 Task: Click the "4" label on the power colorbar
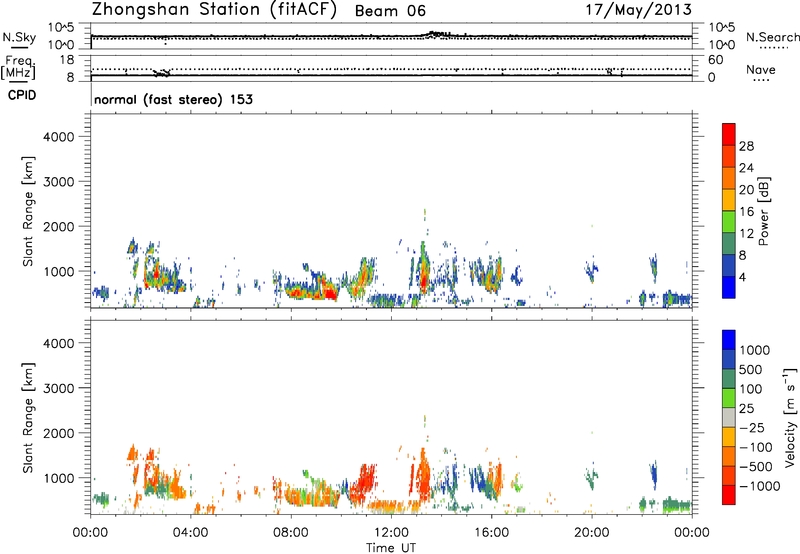coord(743,278)
